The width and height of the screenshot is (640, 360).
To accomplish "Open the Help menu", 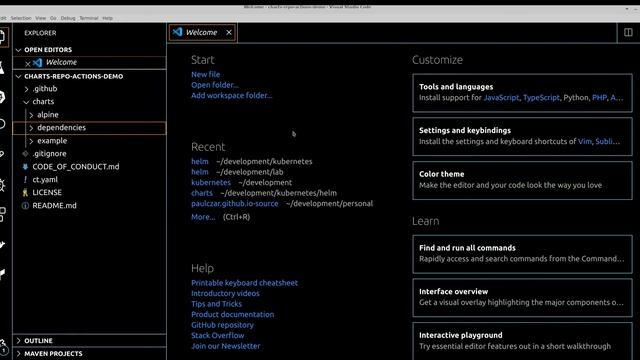I will [x=107, y=18].
